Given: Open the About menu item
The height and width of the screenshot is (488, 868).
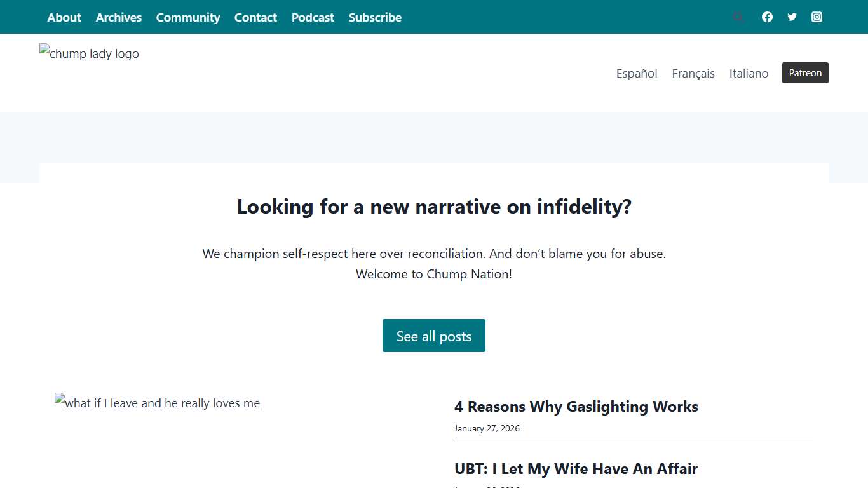Looking at the screenshot, I should (x=64, y=17).
